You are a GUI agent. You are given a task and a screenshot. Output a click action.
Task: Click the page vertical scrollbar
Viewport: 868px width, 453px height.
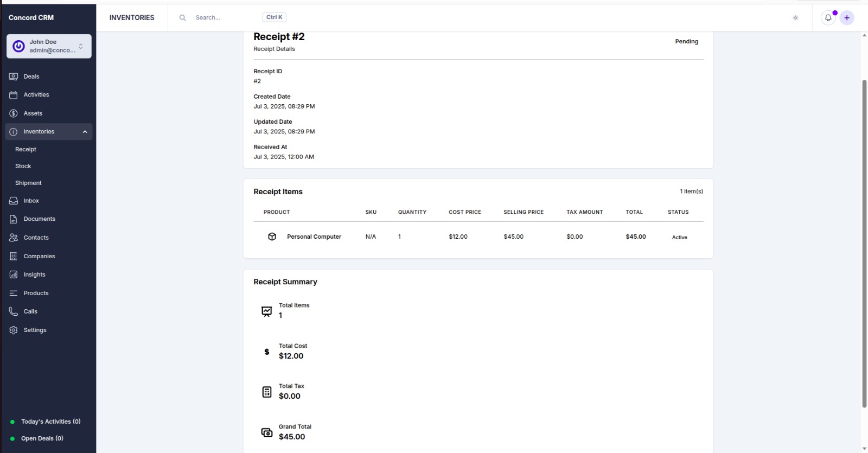(x=864, y=244)
